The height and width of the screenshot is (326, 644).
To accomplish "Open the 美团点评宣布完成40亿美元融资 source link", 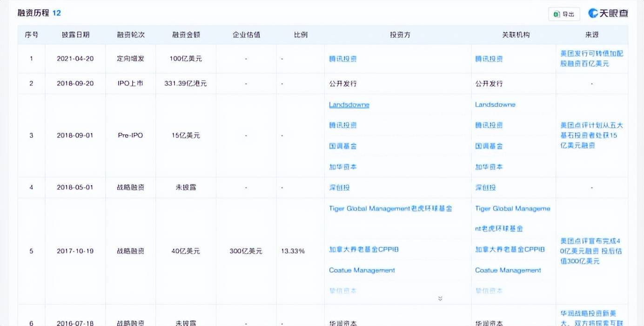I will [x=591, y=251].
